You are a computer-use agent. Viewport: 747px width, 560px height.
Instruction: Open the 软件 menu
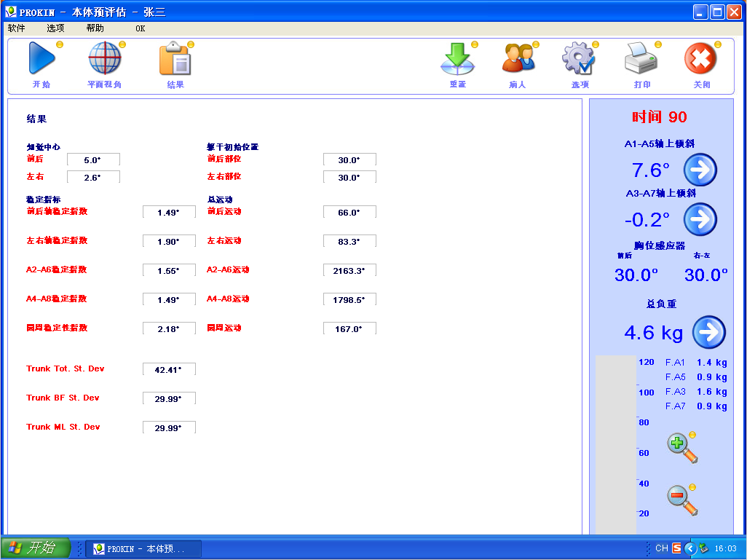point(16,28)
